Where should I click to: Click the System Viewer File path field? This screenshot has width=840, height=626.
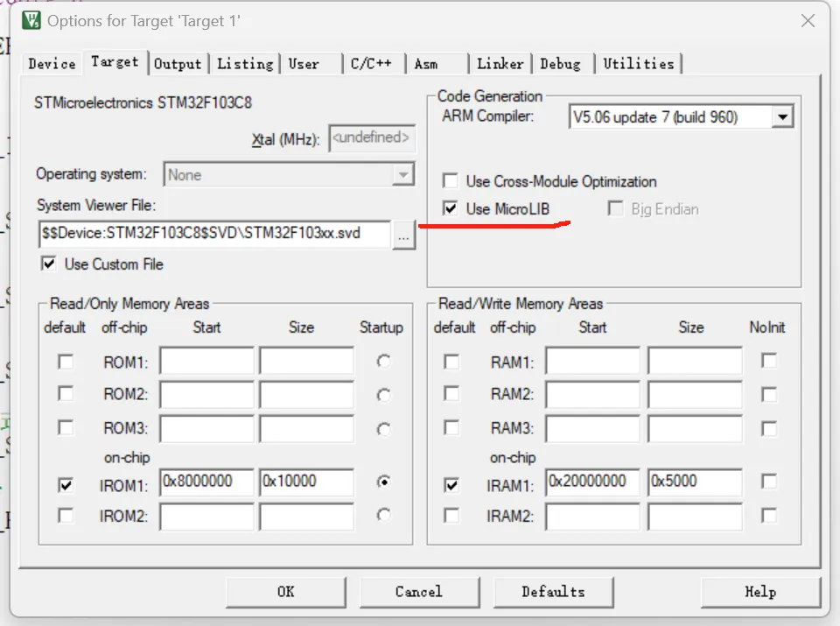pyautogui.click(x=215, y=234)
